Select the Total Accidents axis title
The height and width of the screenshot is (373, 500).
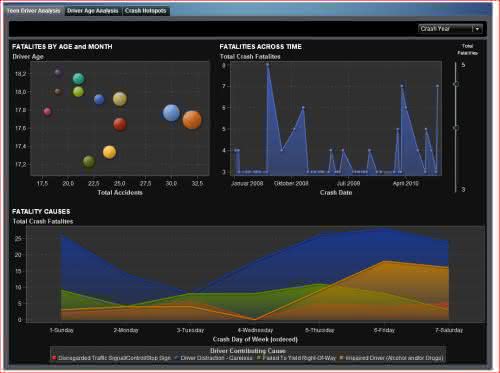pos(120,193)
